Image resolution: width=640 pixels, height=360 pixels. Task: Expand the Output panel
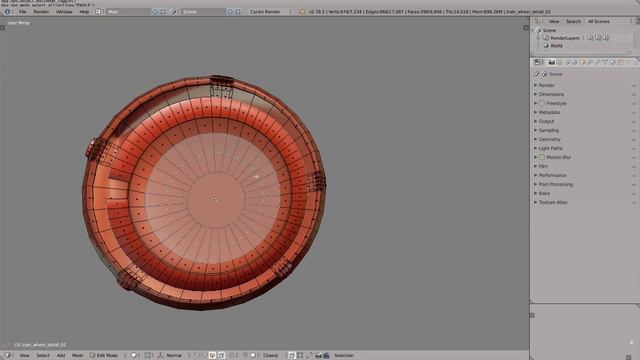(546, 121)
